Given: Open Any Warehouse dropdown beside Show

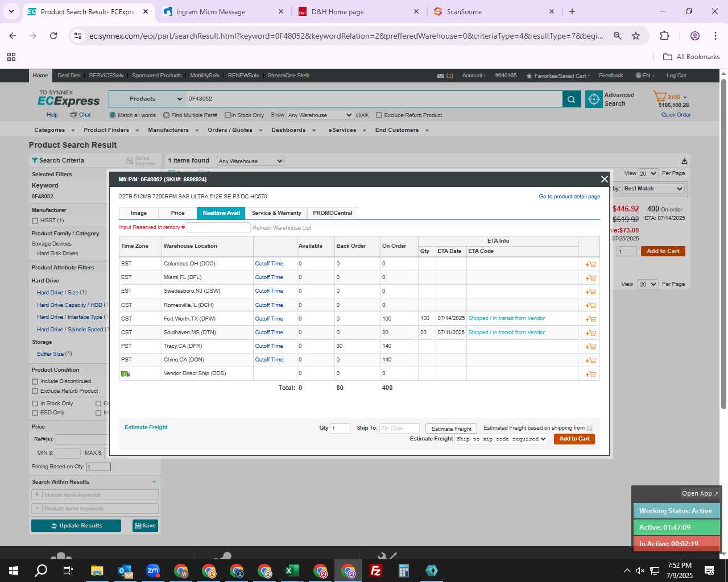Looking at the screenshot, I should tap(320, 115).
